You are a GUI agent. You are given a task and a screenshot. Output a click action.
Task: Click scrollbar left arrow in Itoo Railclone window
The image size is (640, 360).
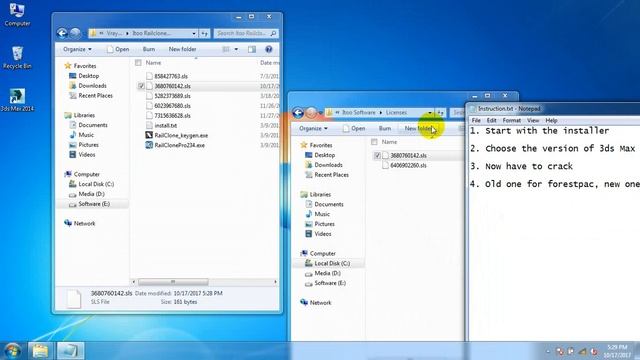coord(133,282)
